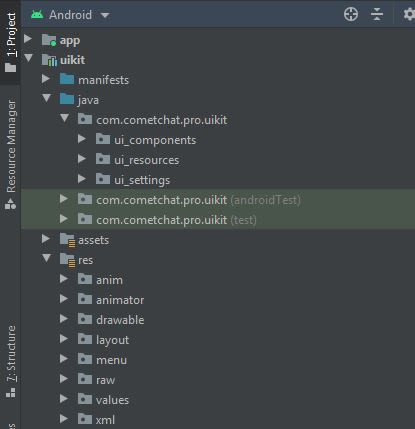415x429 pixels.
Task: Expand the manifests folder arrow
Action: click(x=46, y=79)
